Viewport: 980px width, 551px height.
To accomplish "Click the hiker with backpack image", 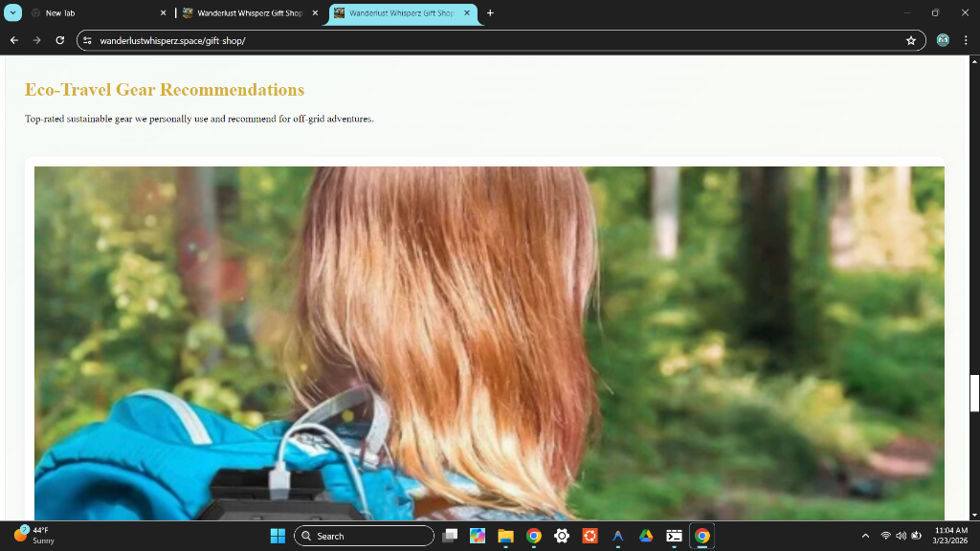I will pyautogui.click(x=488, y=342).
